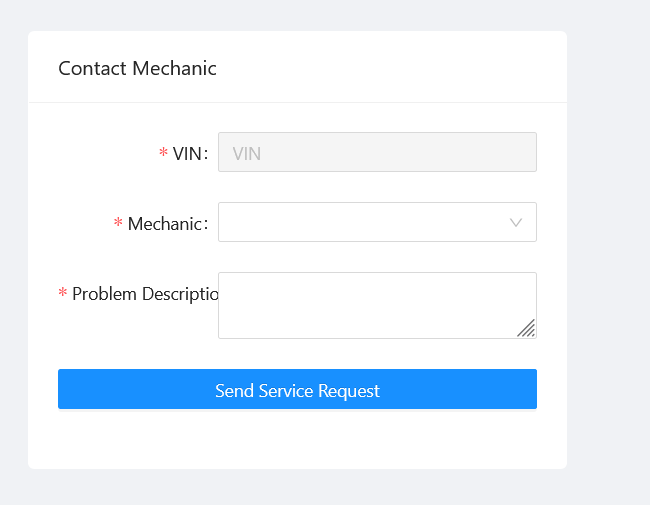The image size is (650, 505).
Task: Click the red asterisk beside Mechanic
Action: tap(118, 224)
